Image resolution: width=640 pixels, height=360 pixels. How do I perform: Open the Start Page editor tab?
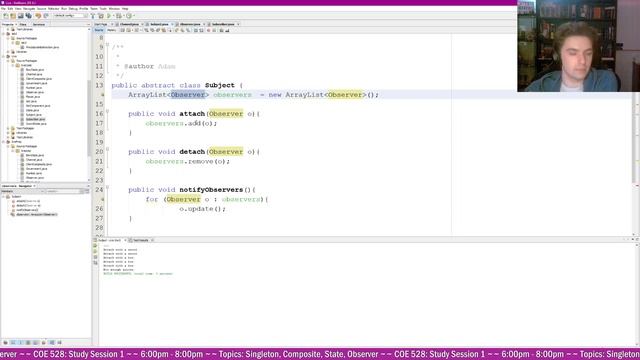point(101,24)
